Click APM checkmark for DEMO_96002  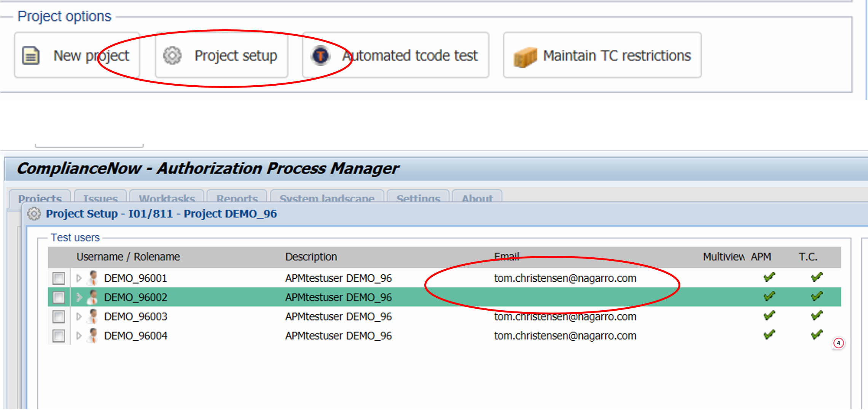[x=769, y=296]
